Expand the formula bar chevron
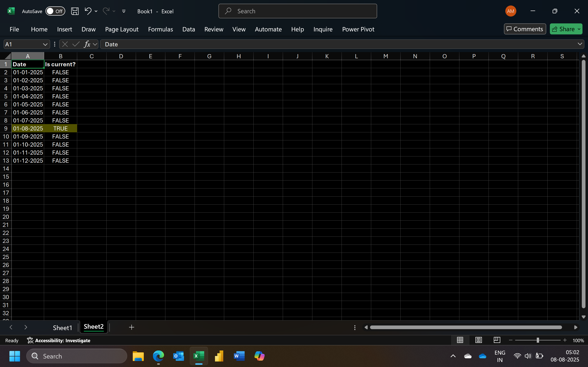Viewport: 588px width, 367px height. point(580,44)
